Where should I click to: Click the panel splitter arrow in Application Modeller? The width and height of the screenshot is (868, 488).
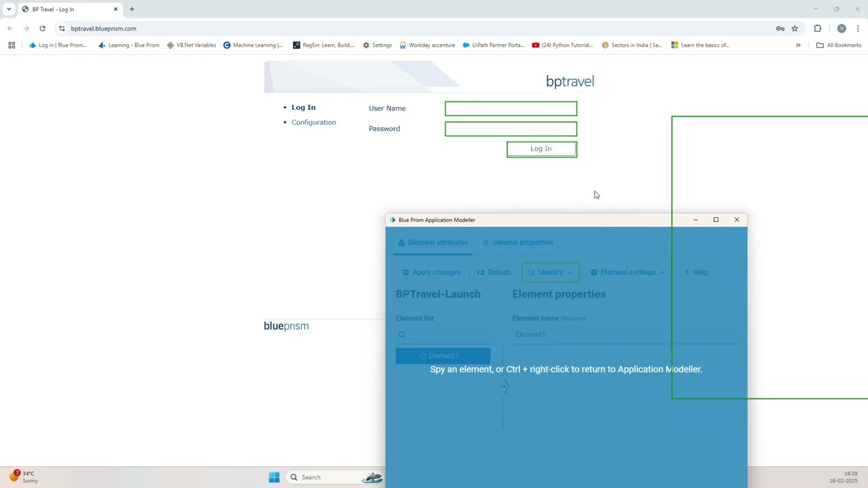click(504, 386)
